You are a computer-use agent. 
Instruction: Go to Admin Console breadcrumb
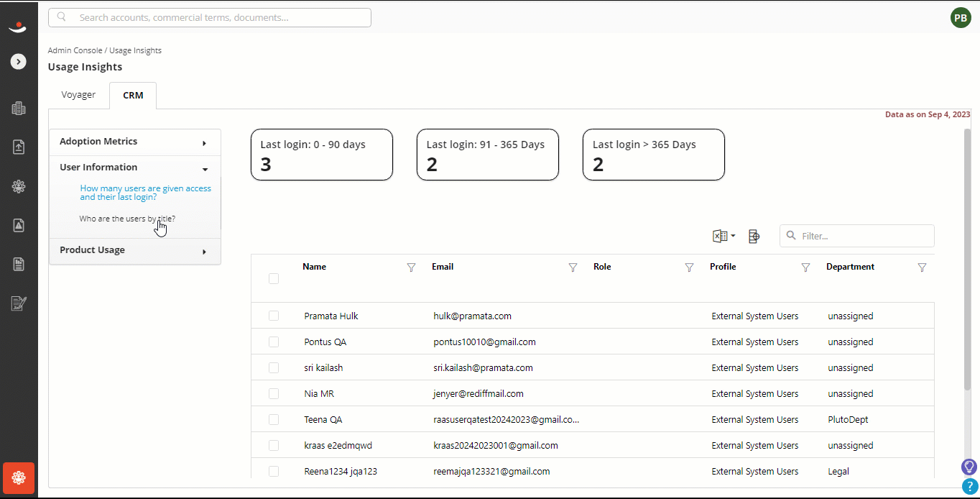(75, 50)
